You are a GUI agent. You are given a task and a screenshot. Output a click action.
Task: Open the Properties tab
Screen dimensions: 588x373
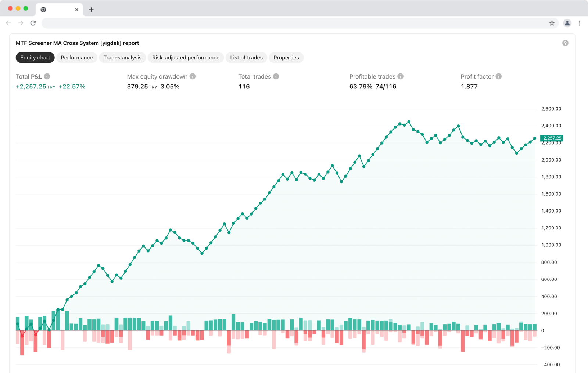[286, 58]
